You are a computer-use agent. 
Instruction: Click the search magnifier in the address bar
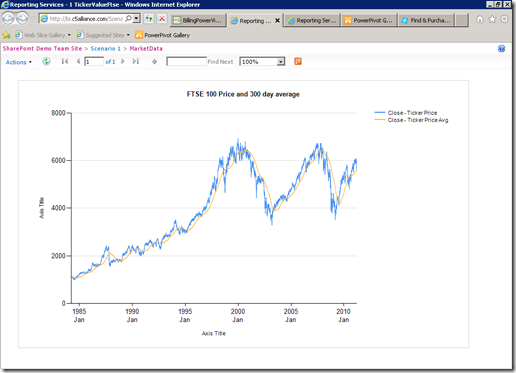128,19
